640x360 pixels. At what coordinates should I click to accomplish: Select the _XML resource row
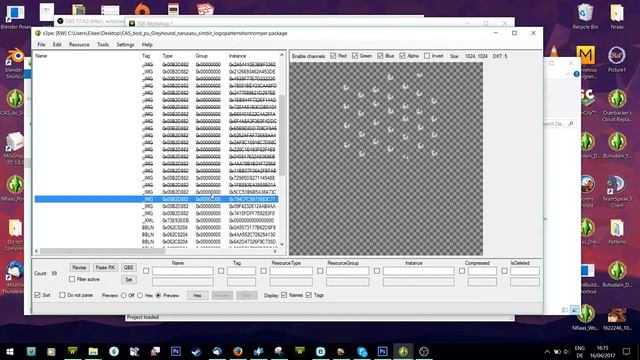[156, 220]
